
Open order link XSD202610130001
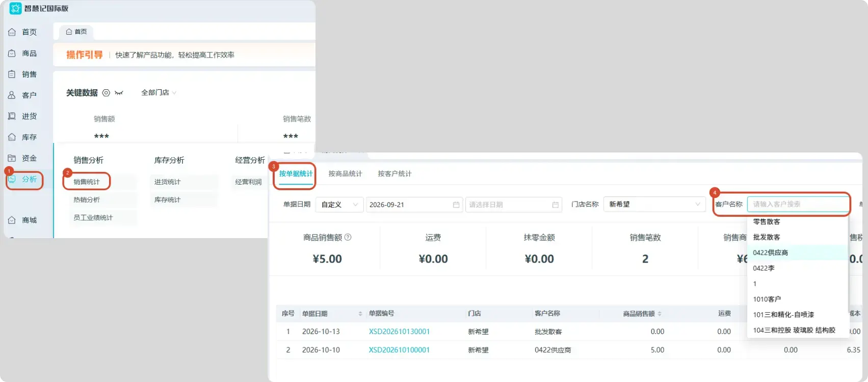pyautogui.click(x=399, y=332)
